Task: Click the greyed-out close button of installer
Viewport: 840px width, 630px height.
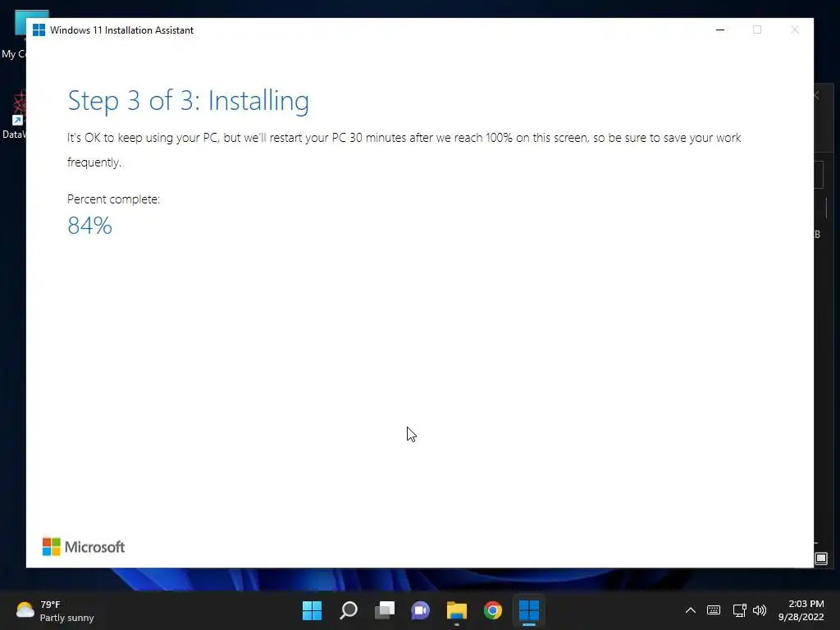Action: click(794, 30)
